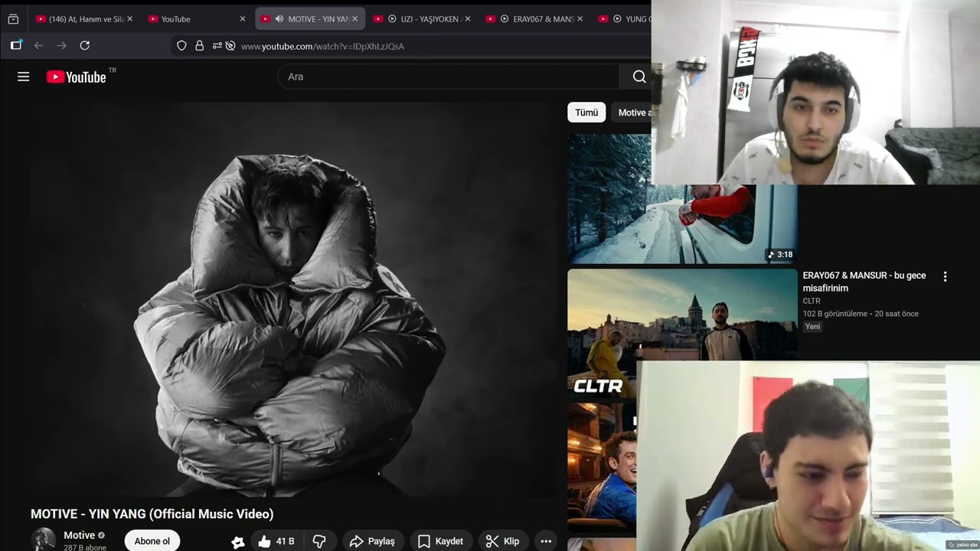Share the video with 'Paylaş' button
980x551 pixels.
tap(372, 541)
